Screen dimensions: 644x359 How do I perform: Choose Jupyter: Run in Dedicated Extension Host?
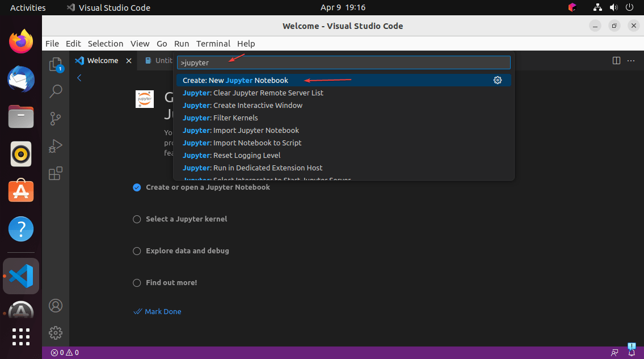[x=344, y=168]
